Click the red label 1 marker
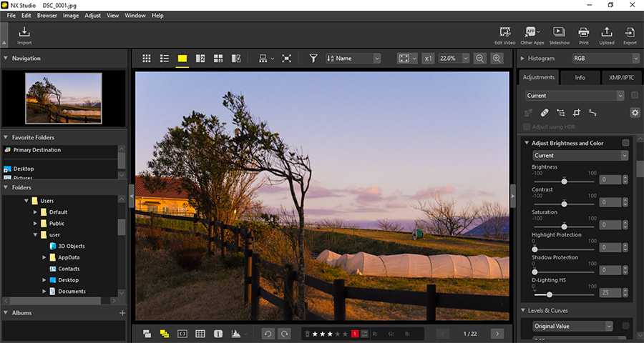Screen dimensions: 644x343 coord(355,334)
